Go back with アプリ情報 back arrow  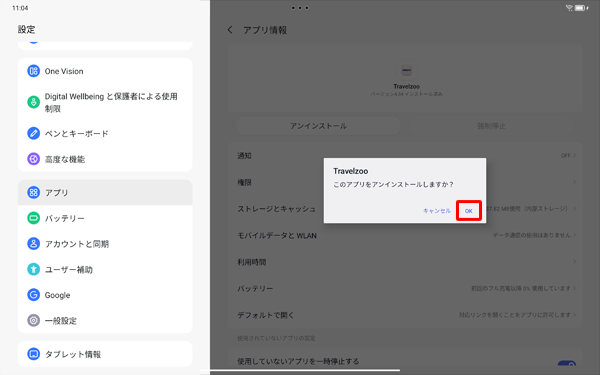tap(230, 30)
